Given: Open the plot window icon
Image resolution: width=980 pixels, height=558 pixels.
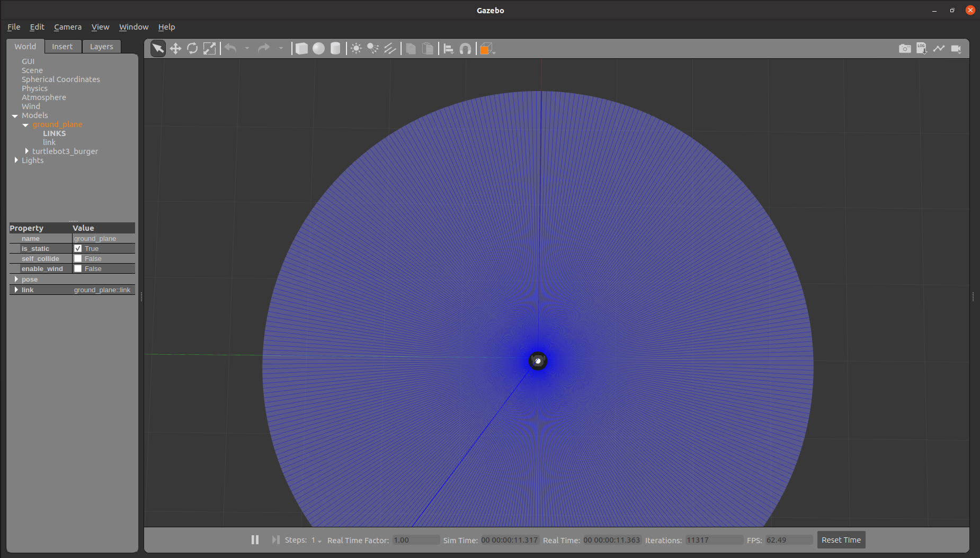Looking at the screenshot, I should [x=939, y=49].
